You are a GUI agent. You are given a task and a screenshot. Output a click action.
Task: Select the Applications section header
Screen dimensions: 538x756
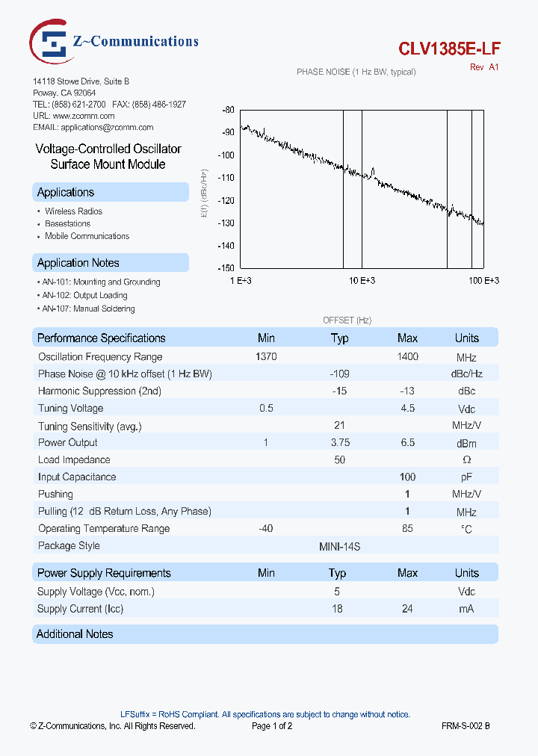coord(66,193)
